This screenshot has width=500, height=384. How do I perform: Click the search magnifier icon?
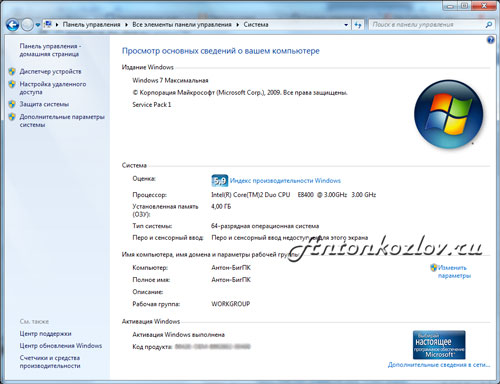coord(489,25)
